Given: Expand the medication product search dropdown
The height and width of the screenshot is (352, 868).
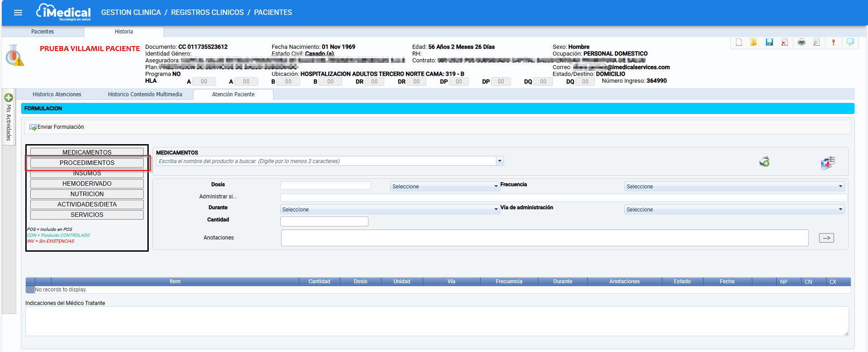Looking at the screenshot, I should [x=500, y=161].
